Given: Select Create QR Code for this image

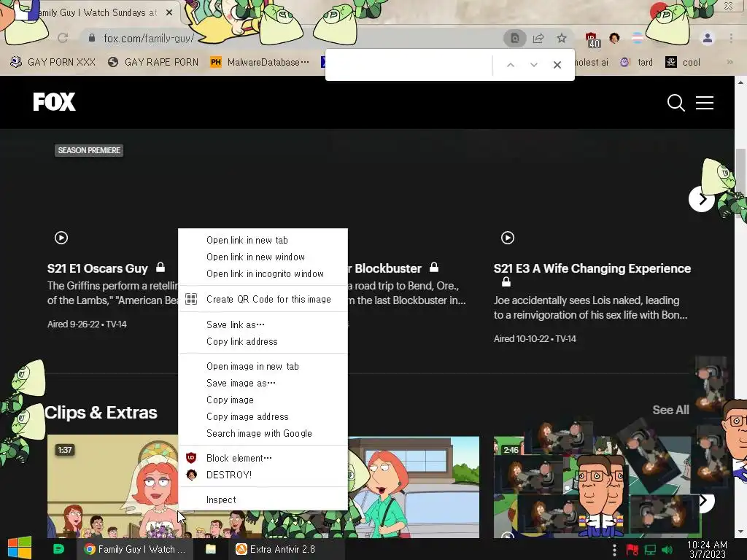Looking at the screenshot, I should (x=263, y=299).
